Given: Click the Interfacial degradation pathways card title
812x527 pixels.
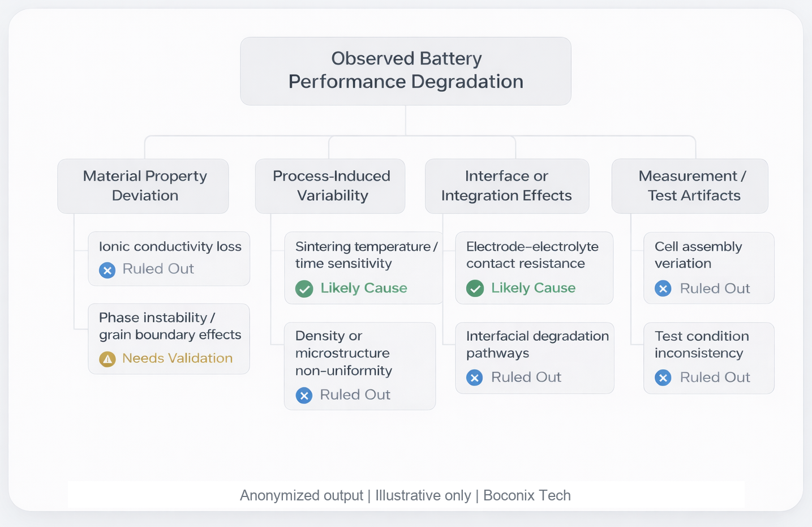Looking at the screenshot, I should [x=537, y=344].
